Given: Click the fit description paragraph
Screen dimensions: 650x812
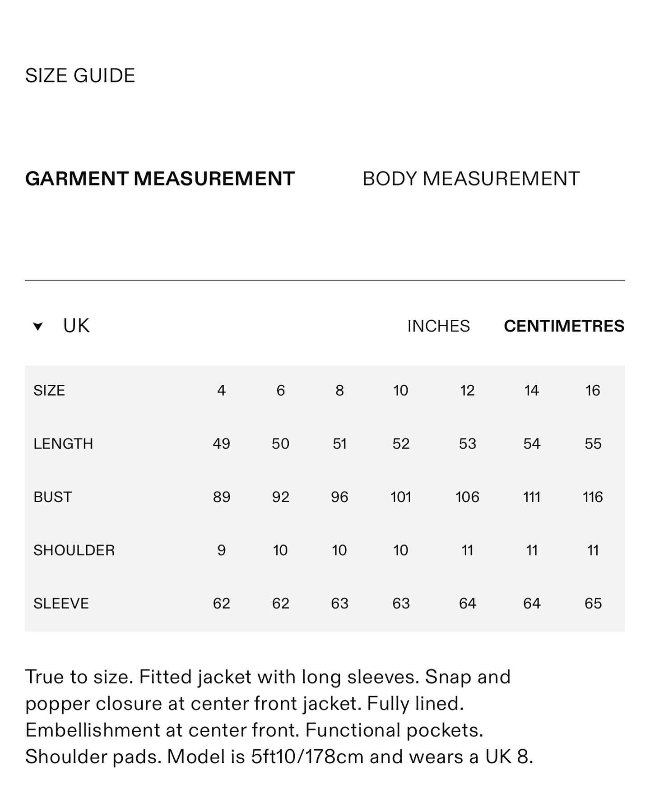Looking at the screenshot, I should pyautogui.click(x=279, y=717).
